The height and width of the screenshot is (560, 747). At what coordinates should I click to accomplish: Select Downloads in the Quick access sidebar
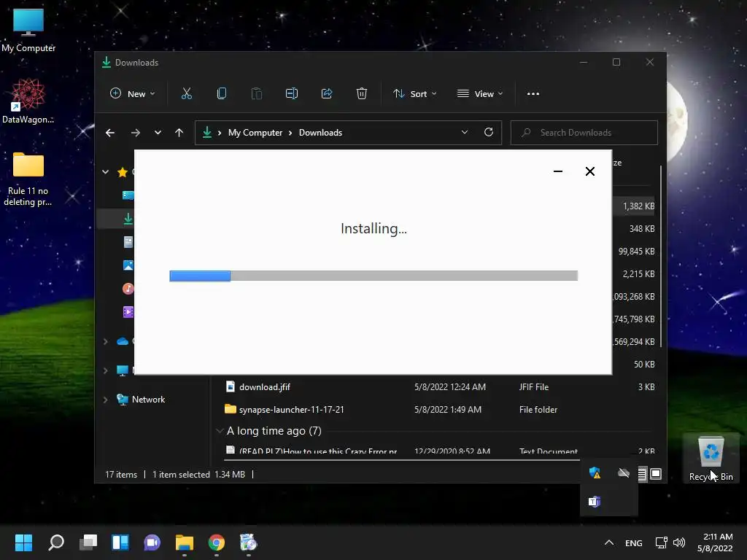(128, 219)
